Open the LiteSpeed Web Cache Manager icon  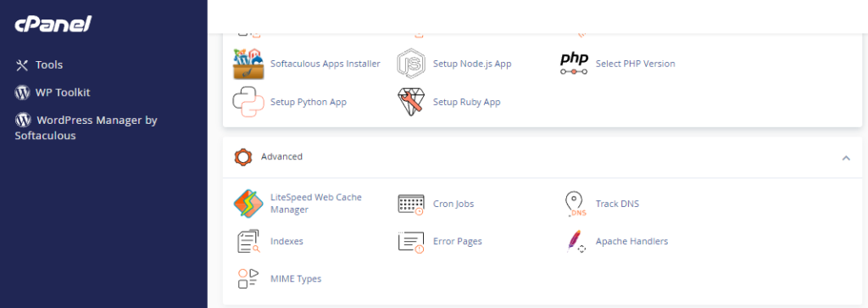(248, 204)
